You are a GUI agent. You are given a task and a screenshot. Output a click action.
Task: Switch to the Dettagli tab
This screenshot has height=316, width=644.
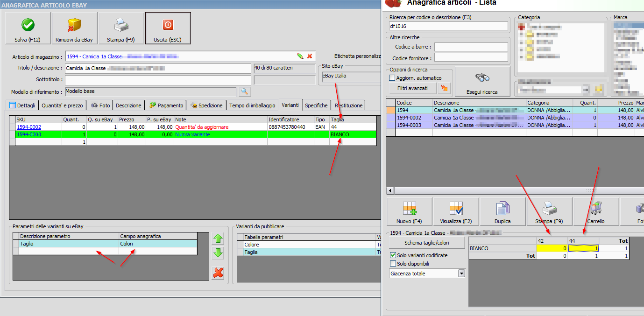pyautogui.click(x=23, y=105)
